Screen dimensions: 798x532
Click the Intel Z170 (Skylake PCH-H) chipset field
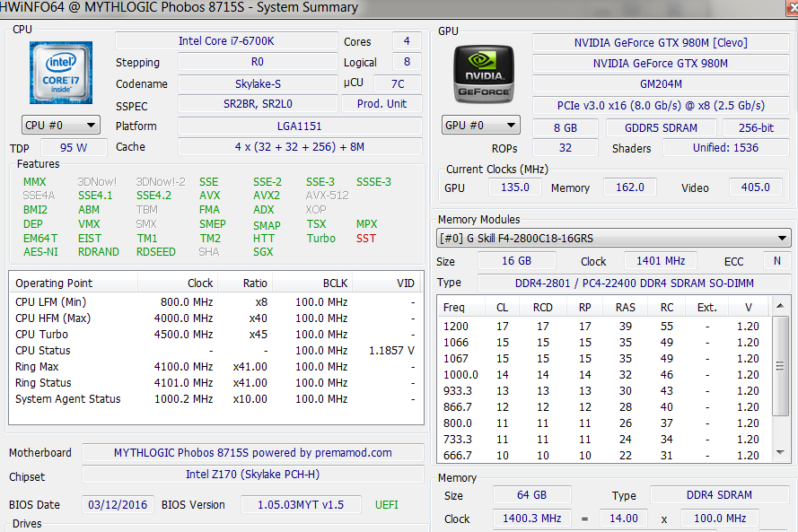click(253, 475)
